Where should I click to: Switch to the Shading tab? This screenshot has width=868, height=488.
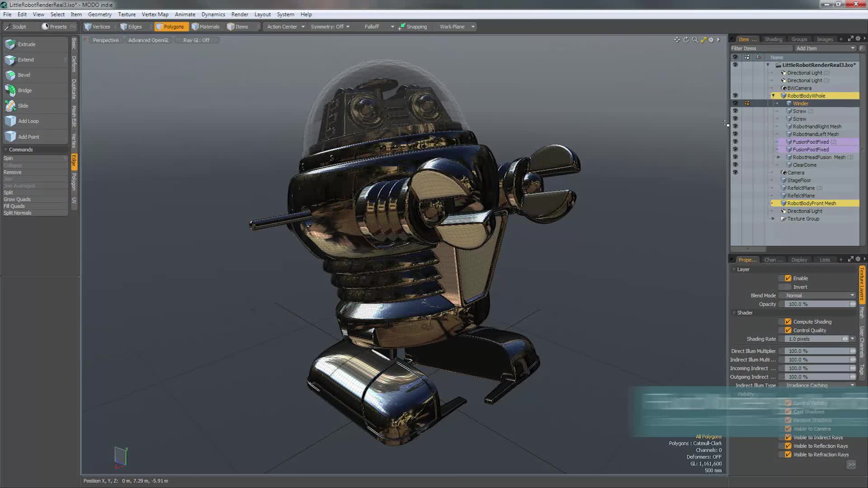click(x=773, y=39)
